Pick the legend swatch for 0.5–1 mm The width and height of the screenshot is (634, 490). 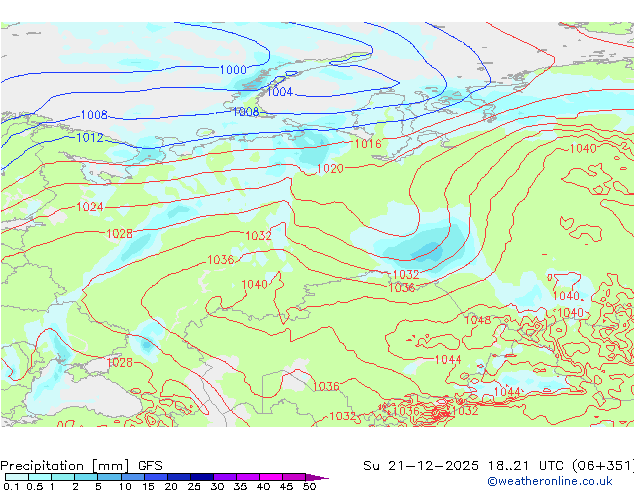point(40,477)
